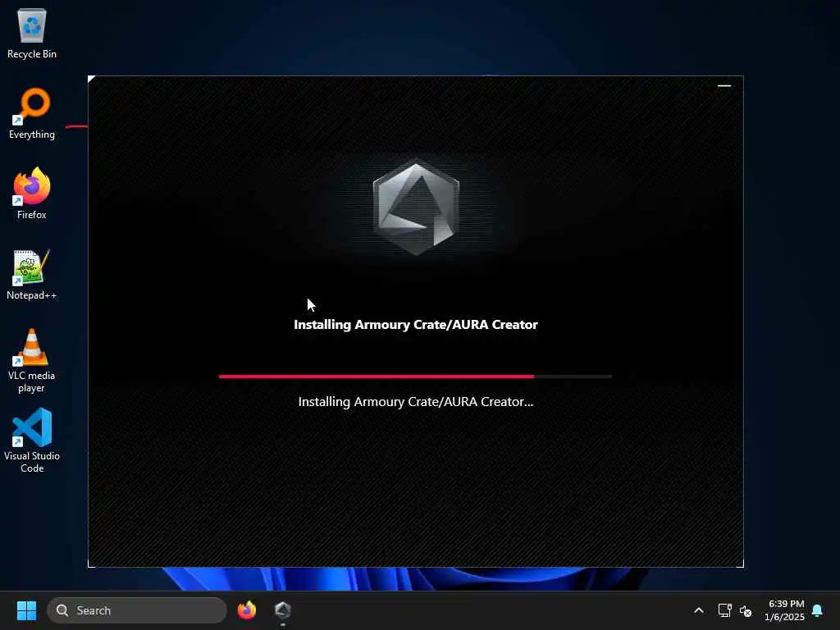
Task: Click the red installation progress bar
Action: tap(415, 377)
